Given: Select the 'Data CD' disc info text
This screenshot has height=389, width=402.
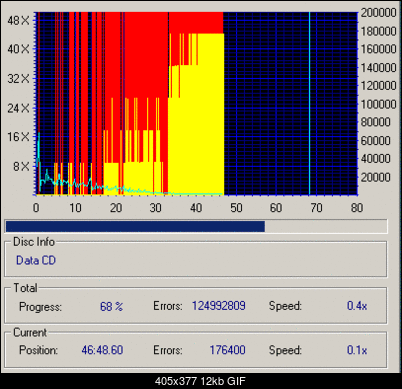Looking at the screenshot, I should [x=36, y=260].
